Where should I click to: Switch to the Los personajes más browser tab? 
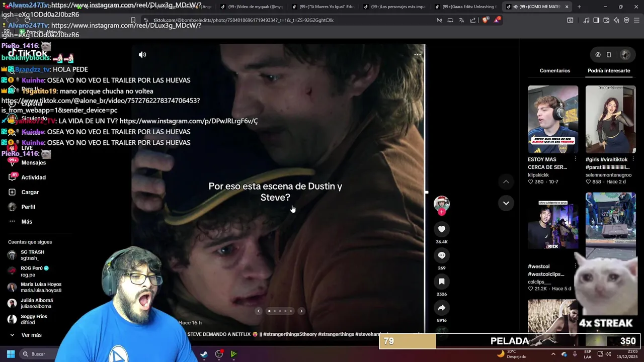pyautogui.click(x=395, y=7)
